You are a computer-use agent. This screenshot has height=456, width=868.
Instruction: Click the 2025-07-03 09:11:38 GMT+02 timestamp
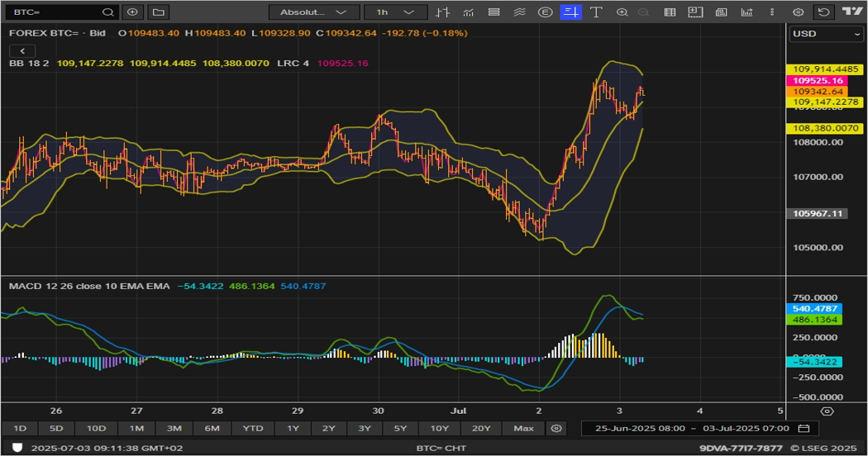click(107, 449)
